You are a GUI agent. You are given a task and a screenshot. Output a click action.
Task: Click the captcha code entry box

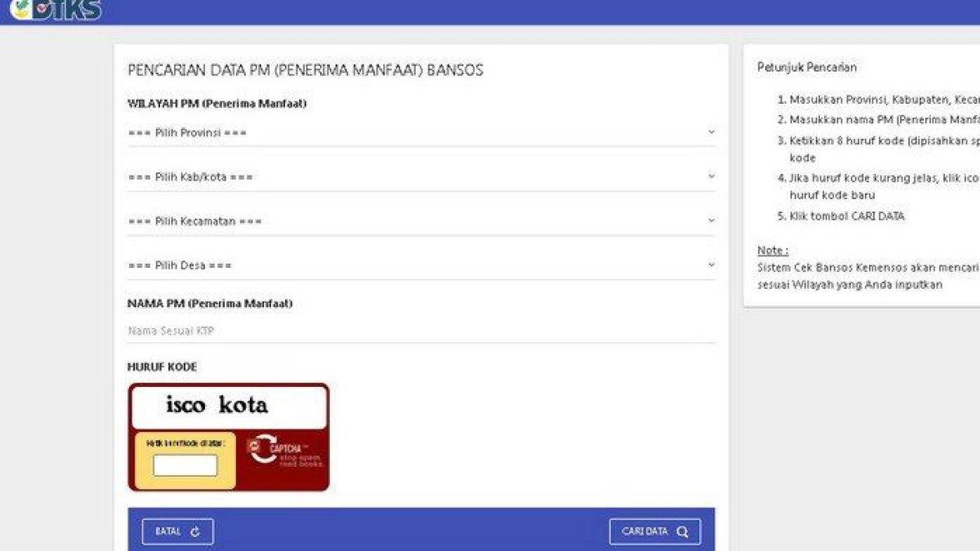(x=185, y=464)
